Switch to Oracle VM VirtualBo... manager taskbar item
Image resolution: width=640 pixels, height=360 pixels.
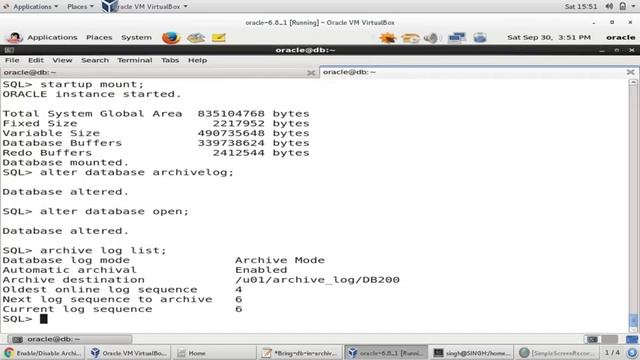click(128, 353)
